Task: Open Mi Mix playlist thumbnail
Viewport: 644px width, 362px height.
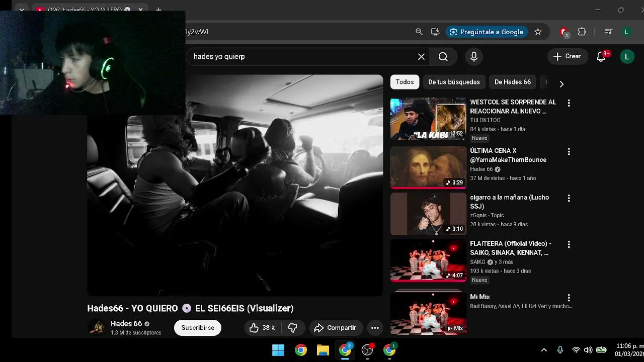Action: coord(428,312)
